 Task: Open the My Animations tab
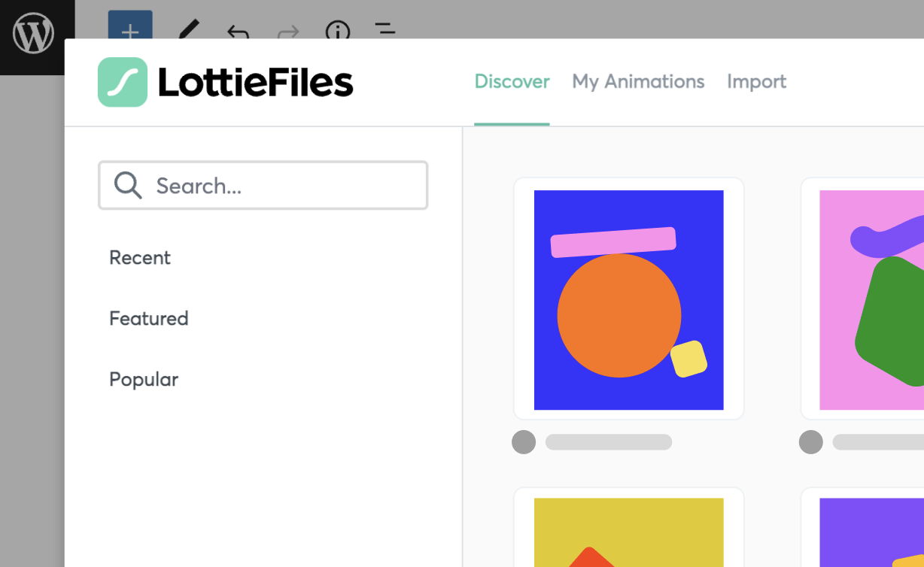(638, 81)
